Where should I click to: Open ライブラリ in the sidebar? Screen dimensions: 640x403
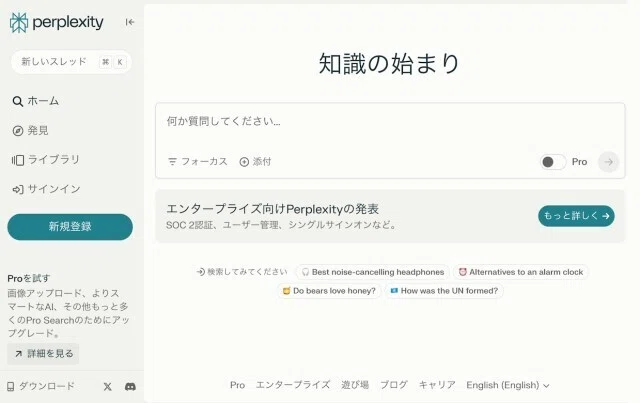[46, 160]
